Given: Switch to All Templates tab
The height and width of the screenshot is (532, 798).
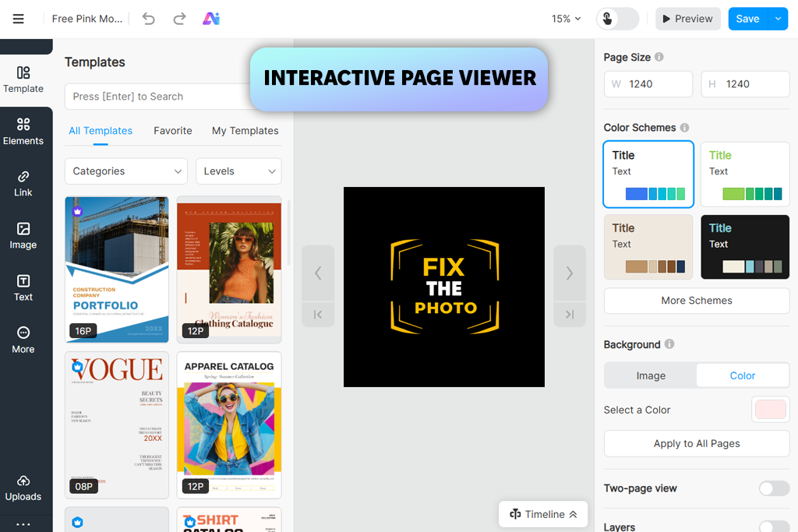Looking at the screenshot, I should tap(101, 131).
